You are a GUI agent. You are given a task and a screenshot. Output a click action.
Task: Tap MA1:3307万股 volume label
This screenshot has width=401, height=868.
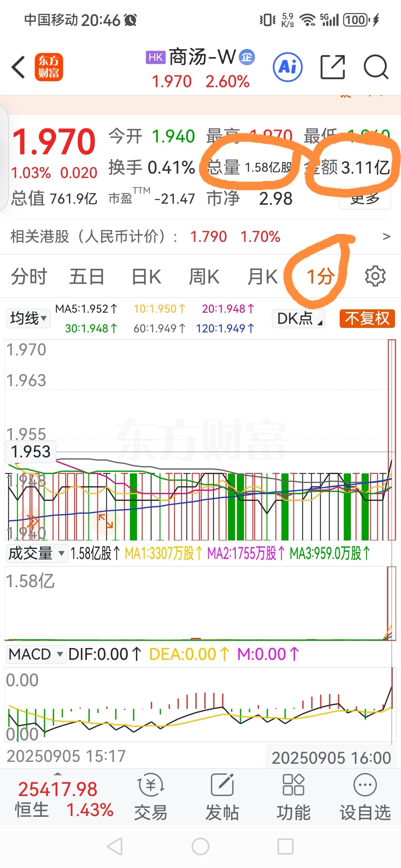click(x=163, y=553)
